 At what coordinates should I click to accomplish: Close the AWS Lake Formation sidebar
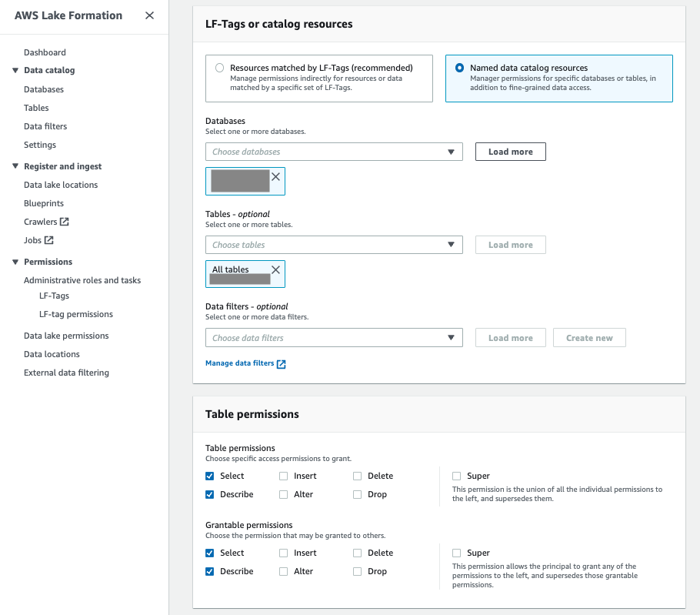(x=149, y=15)
